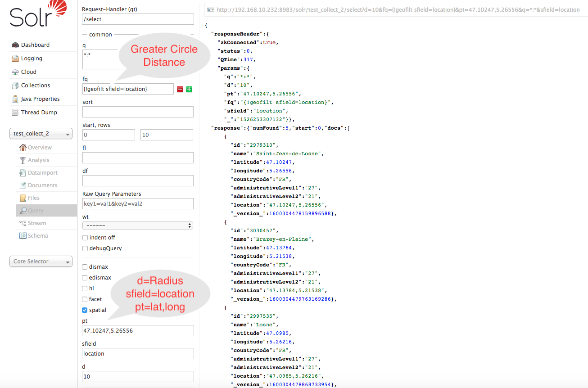588x388 pixels.
Task: Click the name value "Losne"
Action: (266, 325)
